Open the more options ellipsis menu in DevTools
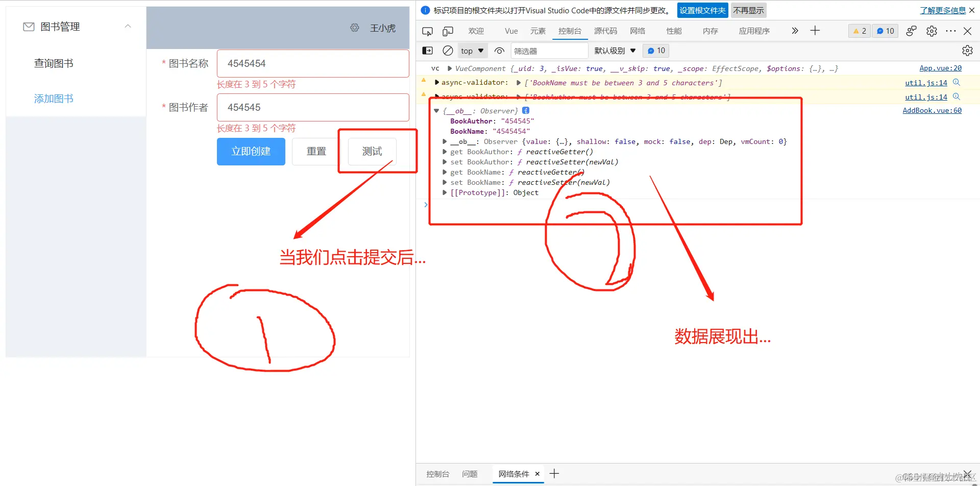Image resolution: width=980 pixels, height=486 pixels. (950, 31)
